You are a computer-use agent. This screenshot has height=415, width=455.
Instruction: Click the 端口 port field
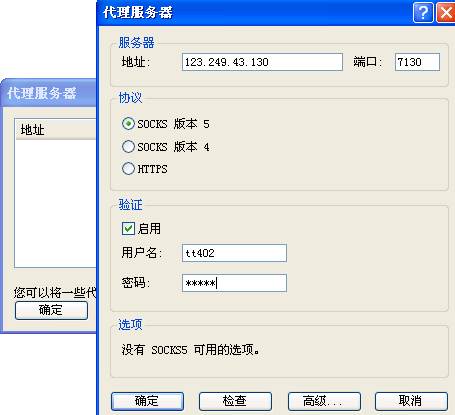point(417,62)
